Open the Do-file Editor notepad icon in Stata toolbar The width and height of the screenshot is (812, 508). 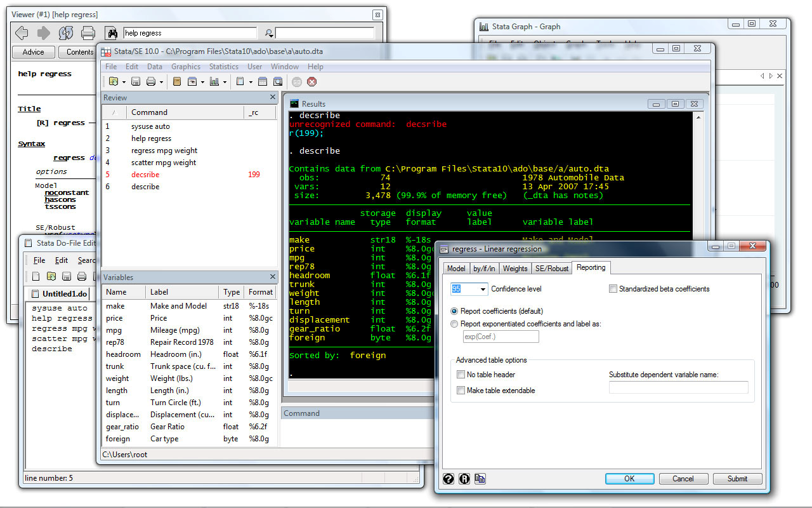pos(240,81)
